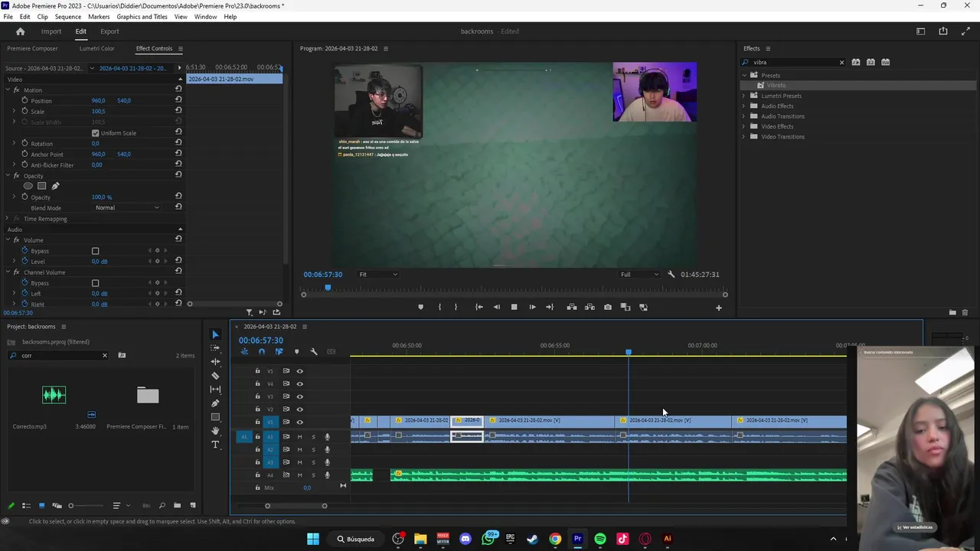Switch Project panel to List view
The height and width of the screenshot is (551, 980).
pos(26,505)
